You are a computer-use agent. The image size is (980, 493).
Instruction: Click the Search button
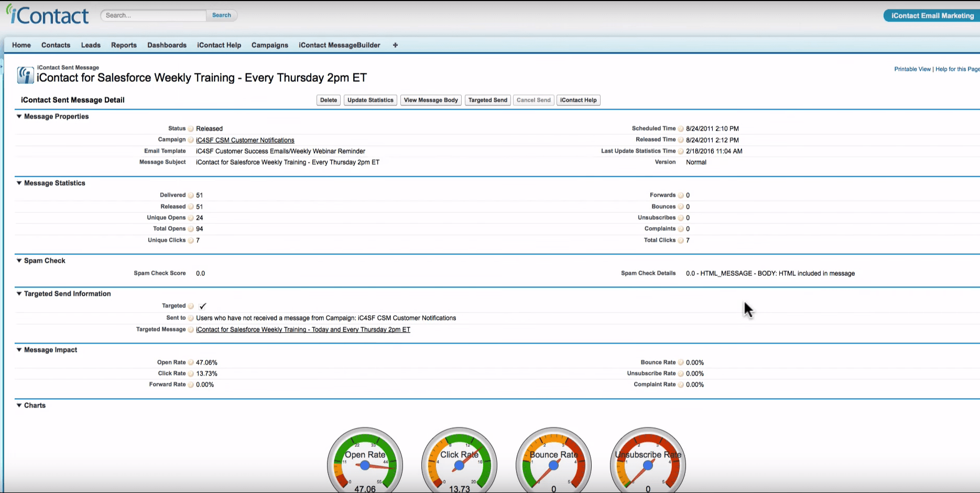pos(222,15)
